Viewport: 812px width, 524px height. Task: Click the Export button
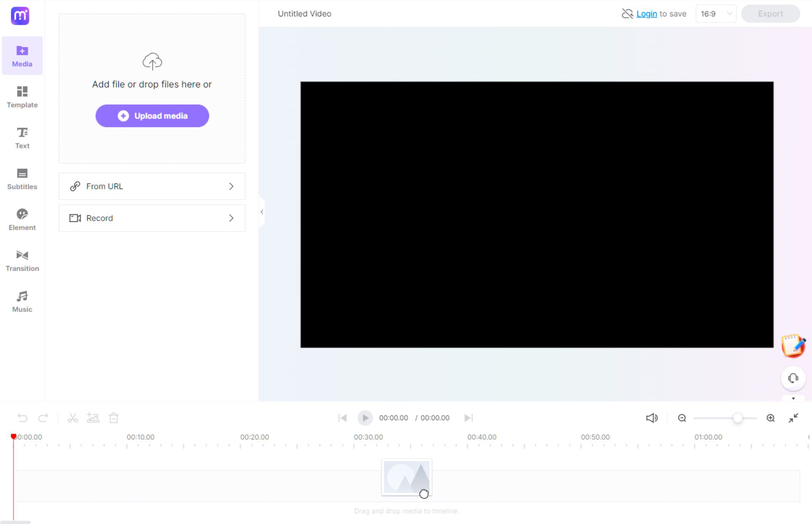(770, 13)
